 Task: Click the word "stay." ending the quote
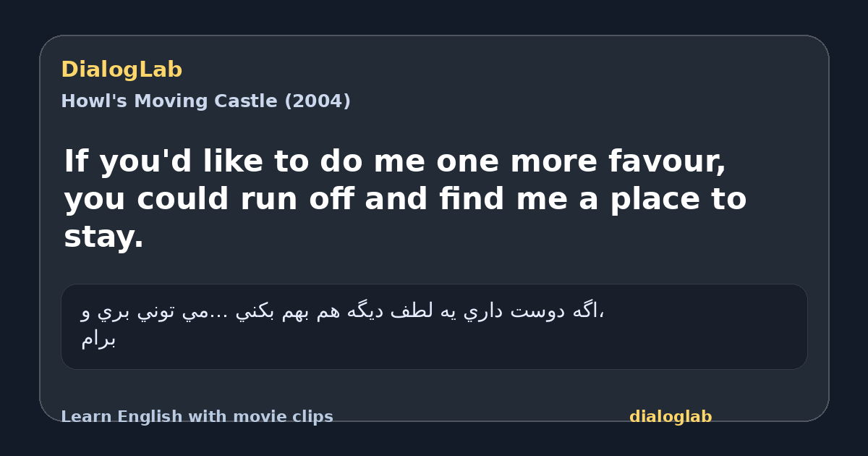coord(103,237)
